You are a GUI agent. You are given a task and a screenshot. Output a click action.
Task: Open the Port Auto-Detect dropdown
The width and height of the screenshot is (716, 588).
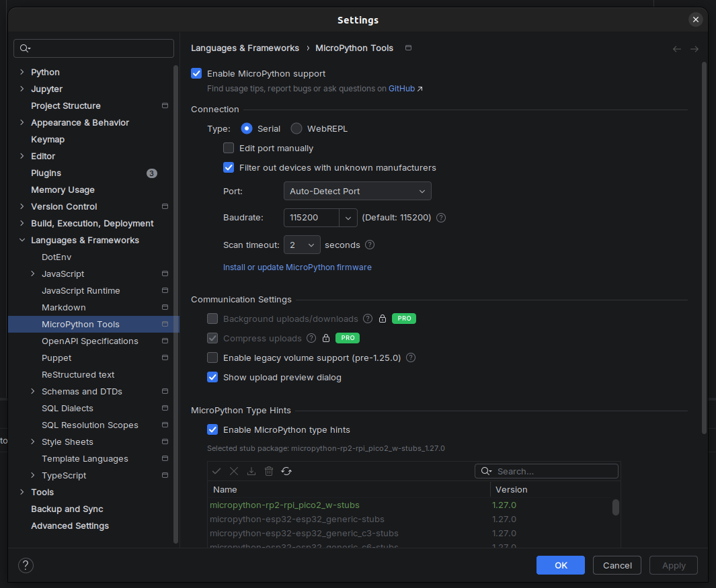357,192
